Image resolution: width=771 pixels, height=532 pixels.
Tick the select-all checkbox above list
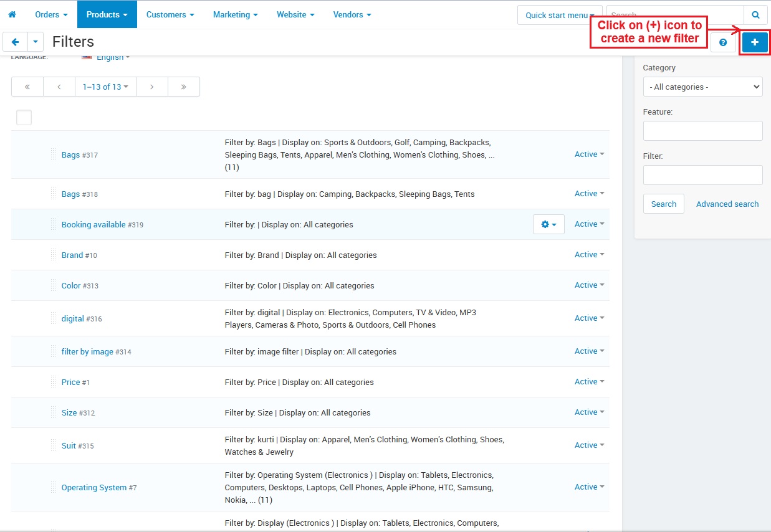[24, 117]
